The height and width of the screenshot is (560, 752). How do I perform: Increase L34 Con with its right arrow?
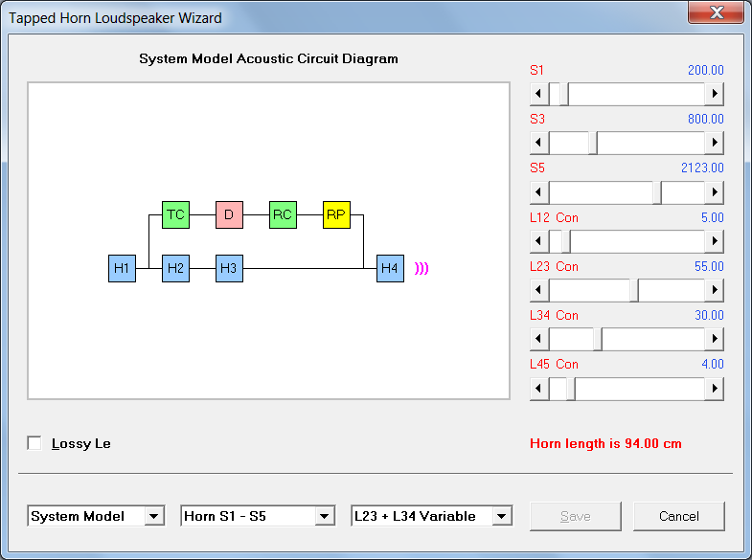click(x=715, y=339)
